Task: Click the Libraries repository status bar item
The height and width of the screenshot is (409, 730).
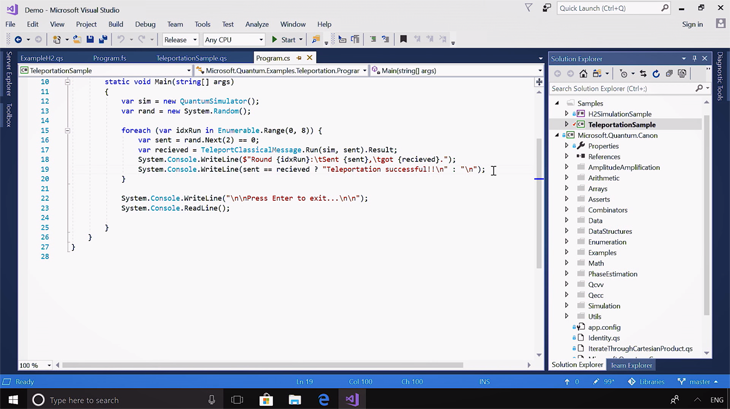Action: (x=646, y=382)
